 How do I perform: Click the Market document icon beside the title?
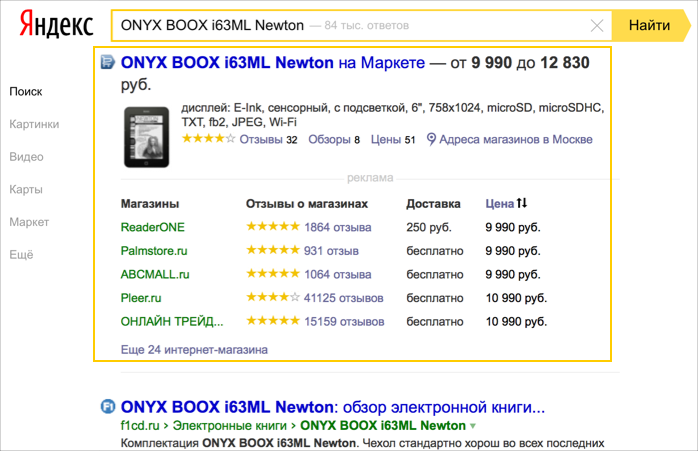click(107, 62)
